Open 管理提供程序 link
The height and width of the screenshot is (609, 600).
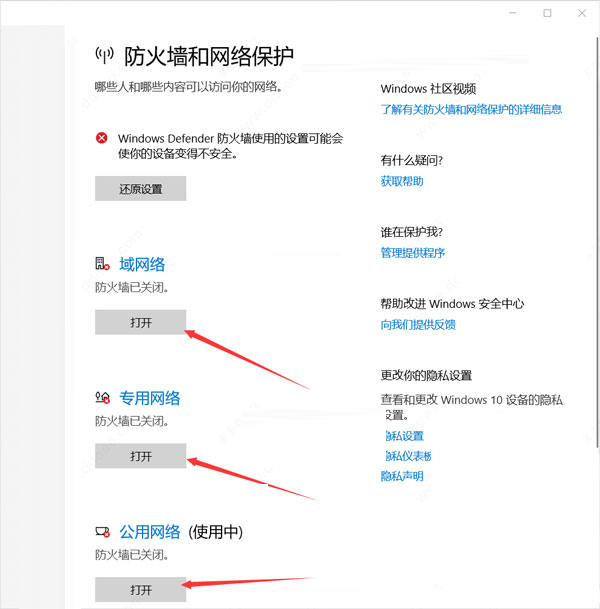[413, 253]
